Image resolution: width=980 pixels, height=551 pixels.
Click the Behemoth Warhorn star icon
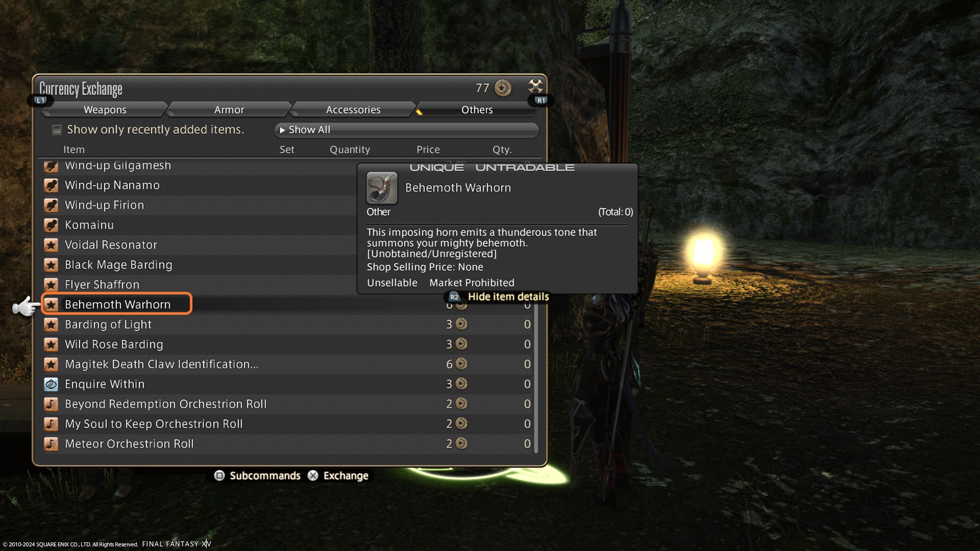(52, 304)
